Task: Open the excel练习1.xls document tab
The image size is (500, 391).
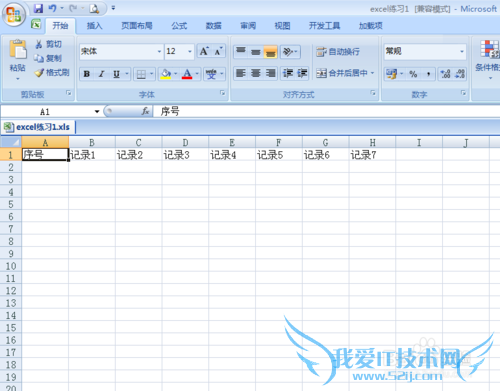Action: (38, 127)
